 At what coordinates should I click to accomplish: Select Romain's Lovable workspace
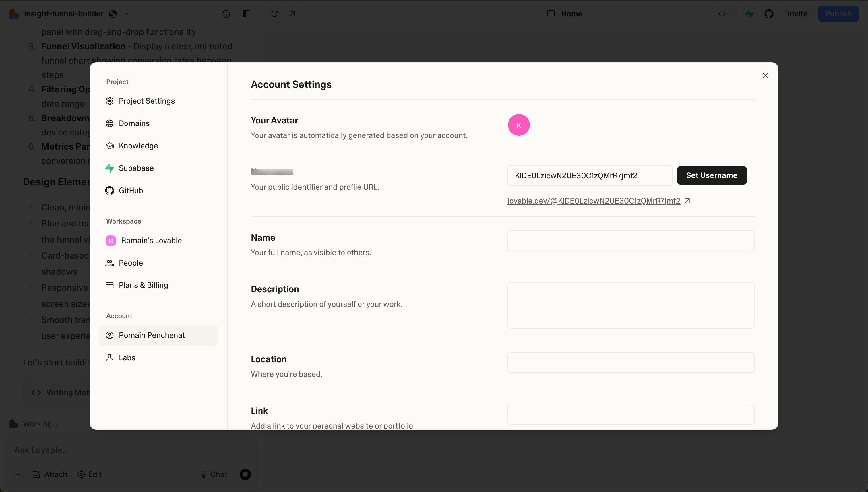coord(151,241)
